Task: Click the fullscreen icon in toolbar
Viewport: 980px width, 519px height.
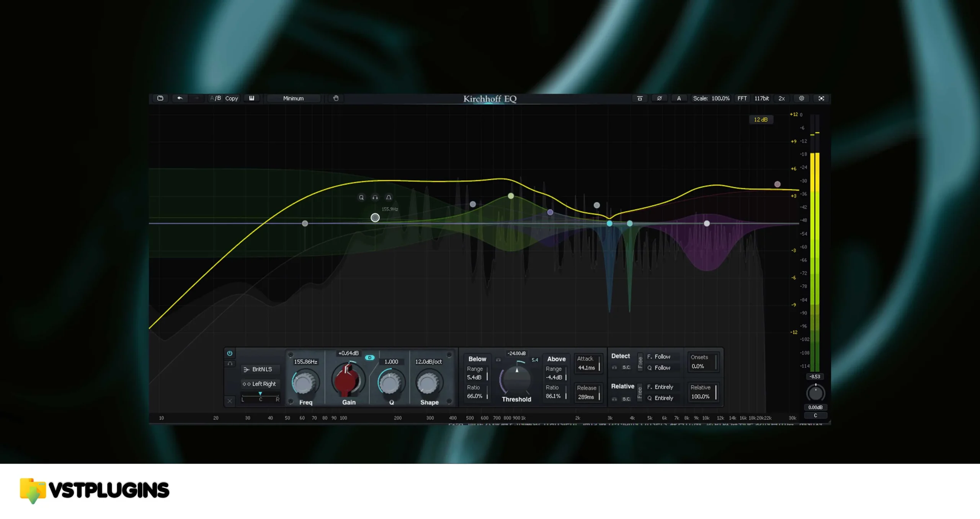Action: click(x=821, y=98)
